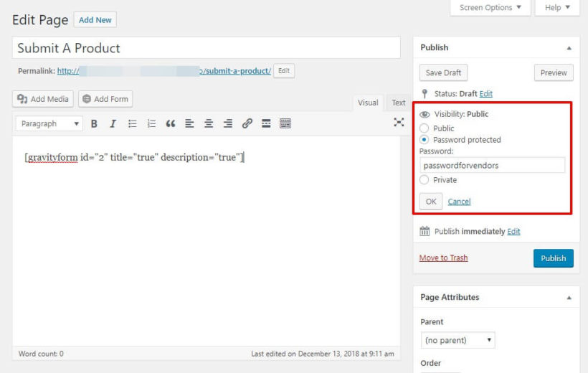Open distraction-free writing mode
Image resolution: width=588 pixels, height=373 pixels.
(x=399, y=122)
